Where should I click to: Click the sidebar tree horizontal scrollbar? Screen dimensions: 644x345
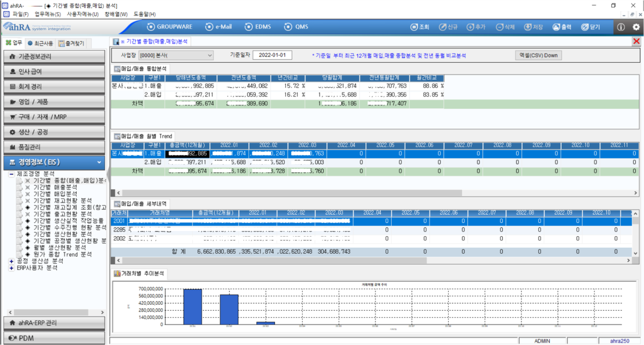(x=51, y=312)
